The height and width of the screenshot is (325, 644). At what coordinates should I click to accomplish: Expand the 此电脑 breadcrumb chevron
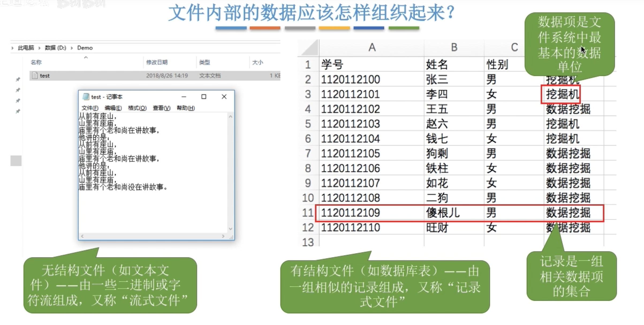coord(39,48)
